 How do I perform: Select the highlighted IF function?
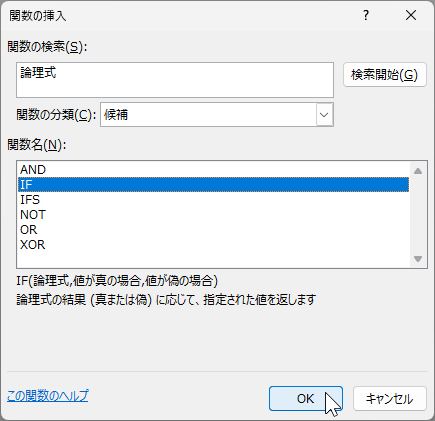pyautogui.click(x=213, y=185)
